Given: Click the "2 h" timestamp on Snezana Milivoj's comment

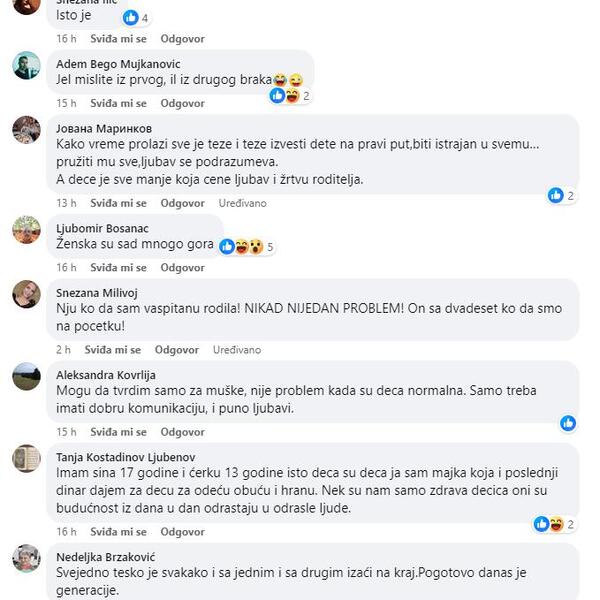Looking at the screenshot, I should coord(63,350).
